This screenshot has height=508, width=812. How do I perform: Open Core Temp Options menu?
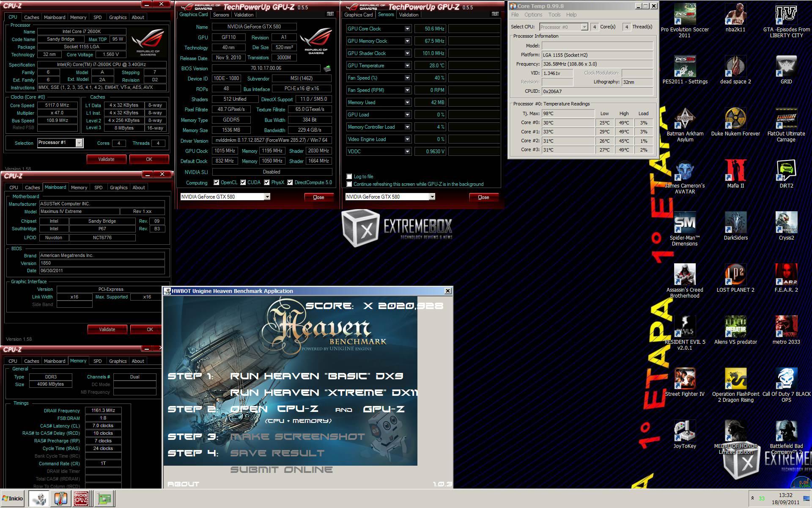[533, 15]
